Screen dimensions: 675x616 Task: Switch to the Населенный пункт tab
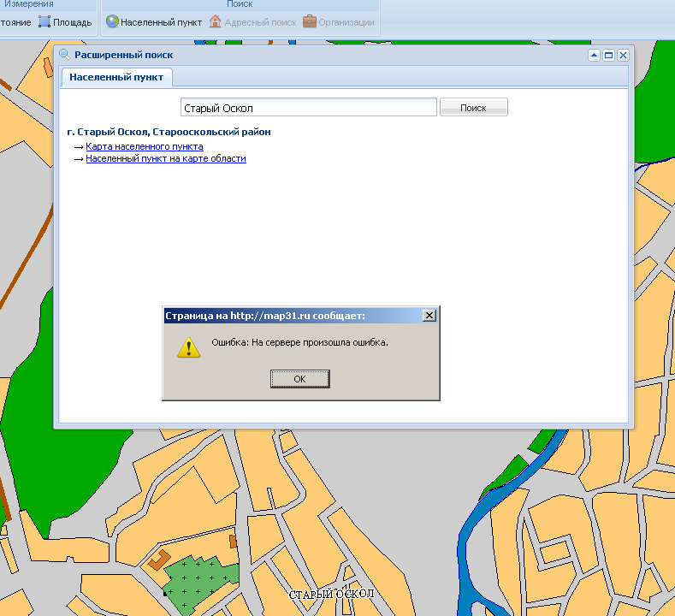tap(117, 77)
